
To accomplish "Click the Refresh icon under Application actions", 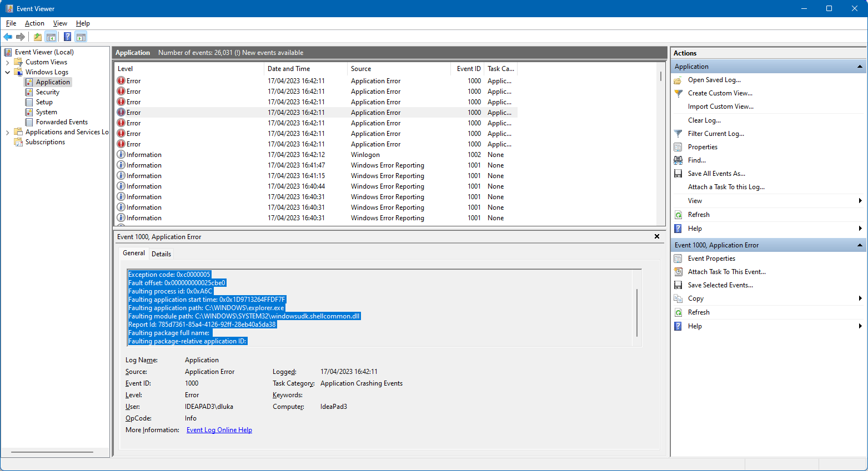I will 678,214.
